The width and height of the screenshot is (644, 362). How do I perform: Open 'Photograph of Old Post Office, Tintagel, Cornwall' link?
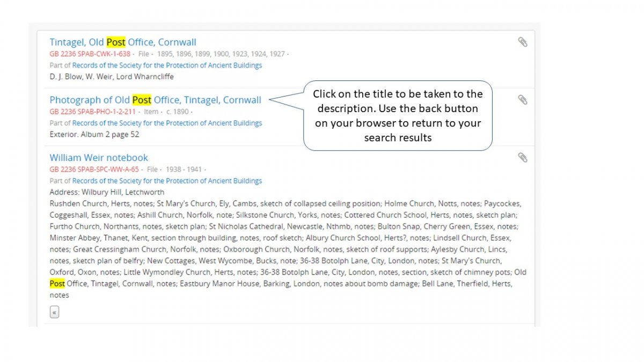[156, 100]
